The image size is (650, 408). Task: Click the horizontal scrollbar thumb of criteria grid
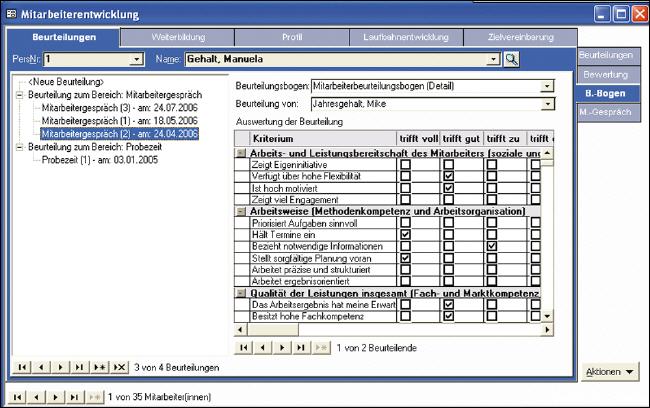pos(272,330)
